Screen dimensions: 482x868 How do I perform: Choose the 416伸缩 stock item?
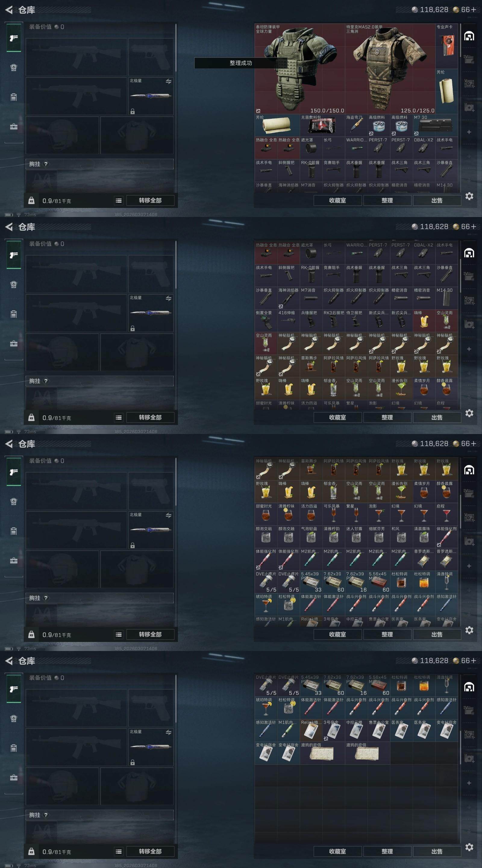[288, 321]
